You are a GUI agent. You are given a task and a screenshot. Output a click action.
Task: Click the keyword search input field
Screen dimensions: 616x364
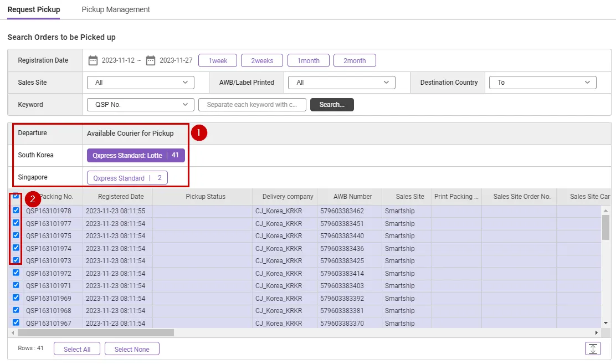252,105
